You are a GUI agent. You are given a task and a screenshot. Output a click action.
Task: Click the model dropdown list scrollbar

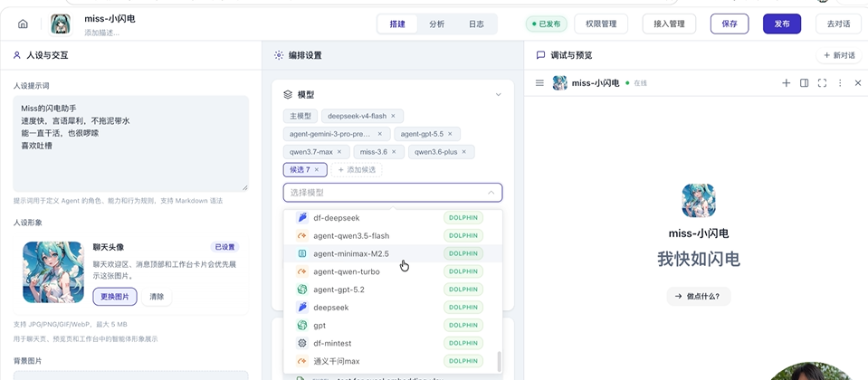pyautogui.click(x=500, y=361)
